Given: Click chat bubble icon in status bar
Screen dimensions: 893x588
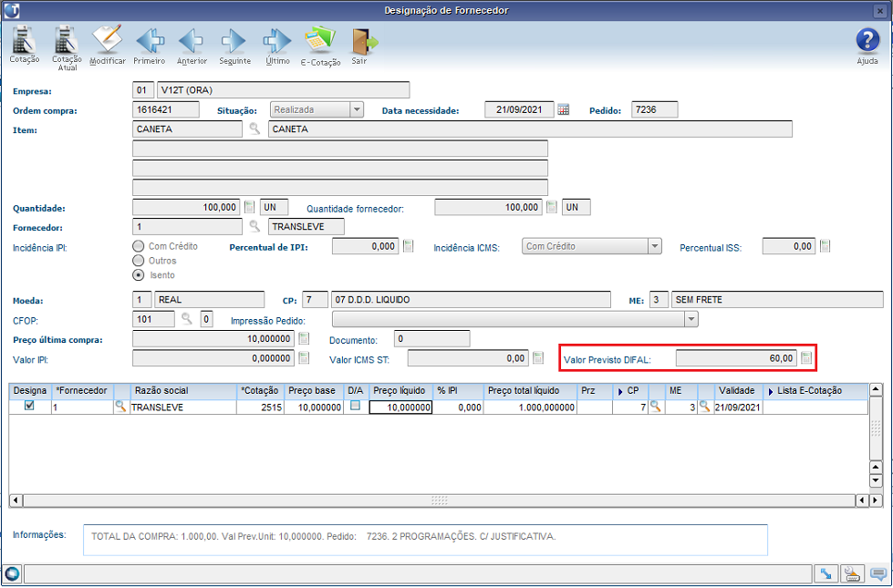Looking at the screenshot, I should coord(878,573).
